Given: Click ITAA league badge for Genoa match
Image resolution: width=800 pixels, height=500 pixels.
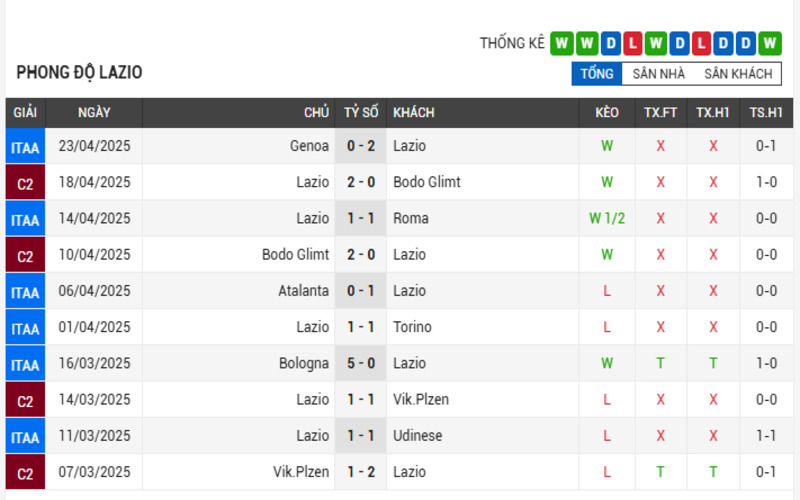Looking at the screenshot, I should pos(25,146).
